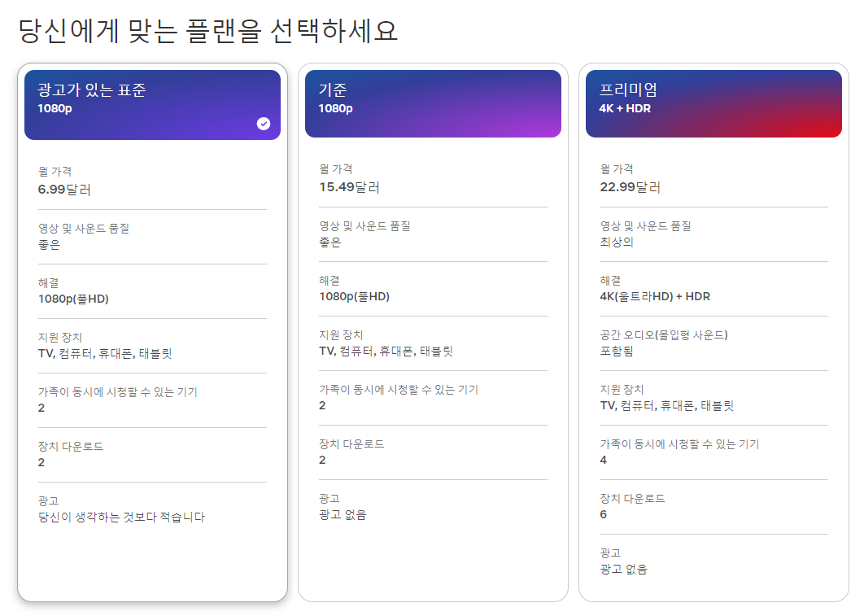Click 지원 장치 device list in 프리미엄 plan
This screenshot has height=616, width=864.
[x=667, y=405]
